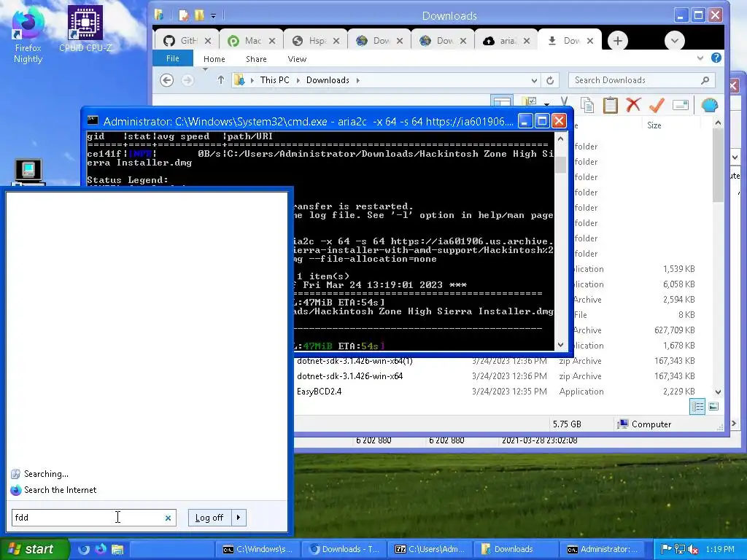Click This PC in the address breadcrumb
Image resolution: width=747 pixels, height=560 pixels.
tap(274, 80)
